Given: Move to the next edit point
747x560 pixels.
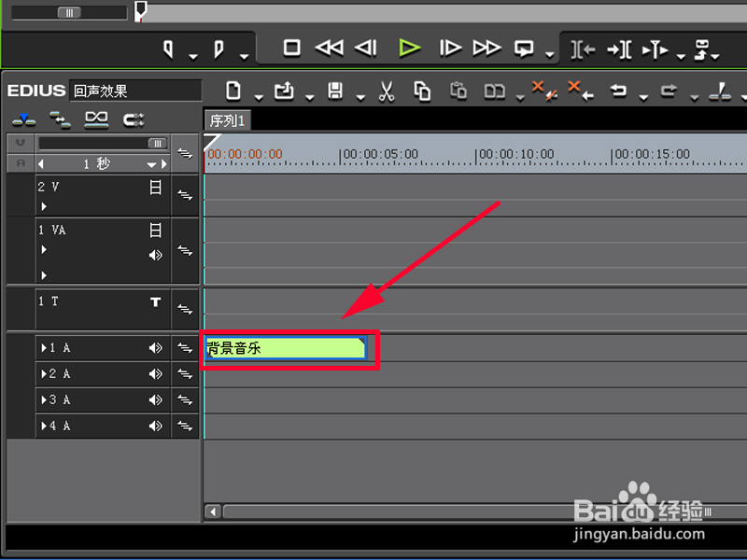Looking at the screenshot, I should tap(619, 49).
